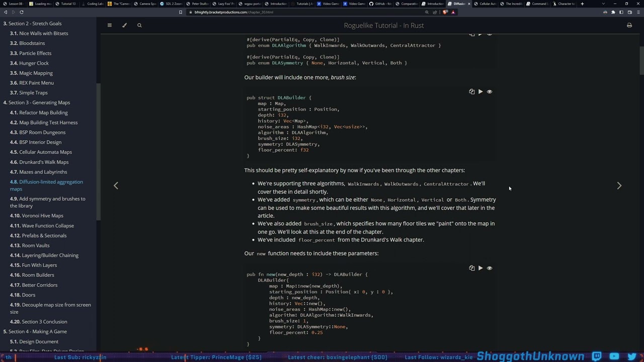
Task: Click the YouTube icon in stream overlay
Action: point(614,356)
